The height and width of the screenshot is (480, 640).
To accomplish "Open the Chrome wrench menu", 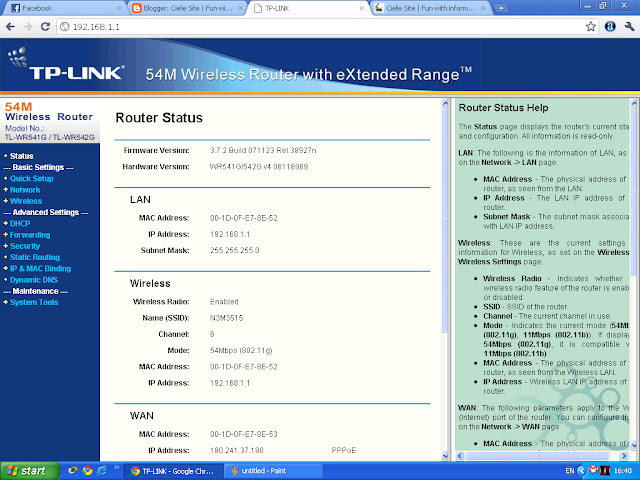I will [629, 27].
